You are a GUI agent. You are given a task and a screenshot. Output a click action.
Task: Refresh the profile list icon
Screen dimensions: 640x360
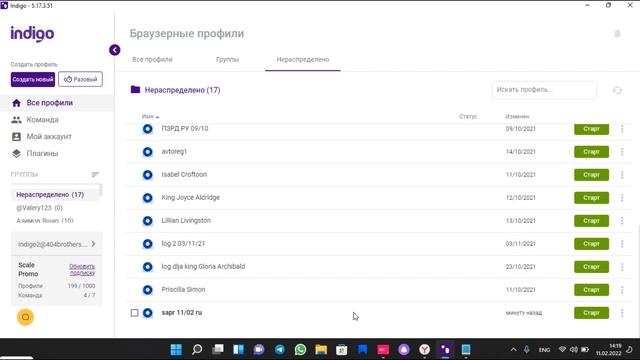(617, 90)
